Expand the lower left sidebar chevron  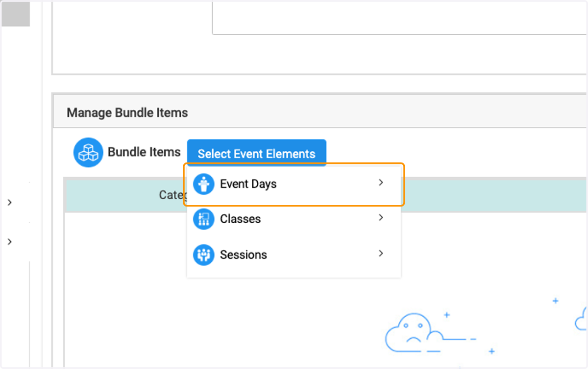tap(10, 241)
